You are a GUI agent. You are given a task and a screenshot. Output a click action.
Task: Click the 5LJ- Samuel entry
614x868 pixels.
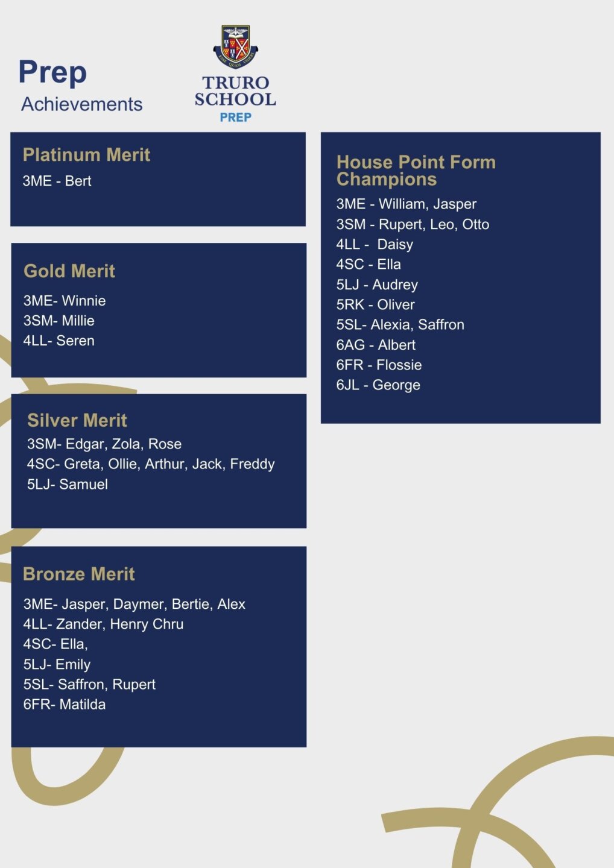point(67,484)
